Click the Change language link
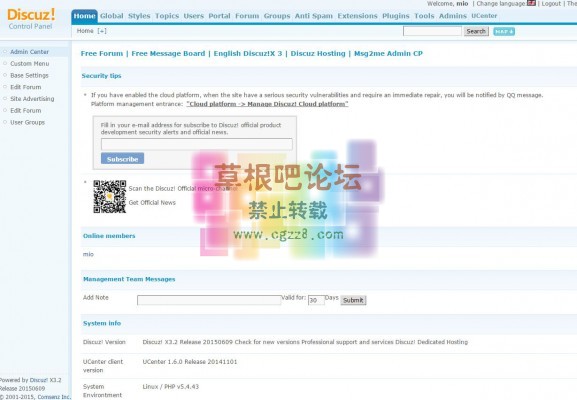Screen dimensions: 577x400 pos(501,4)
